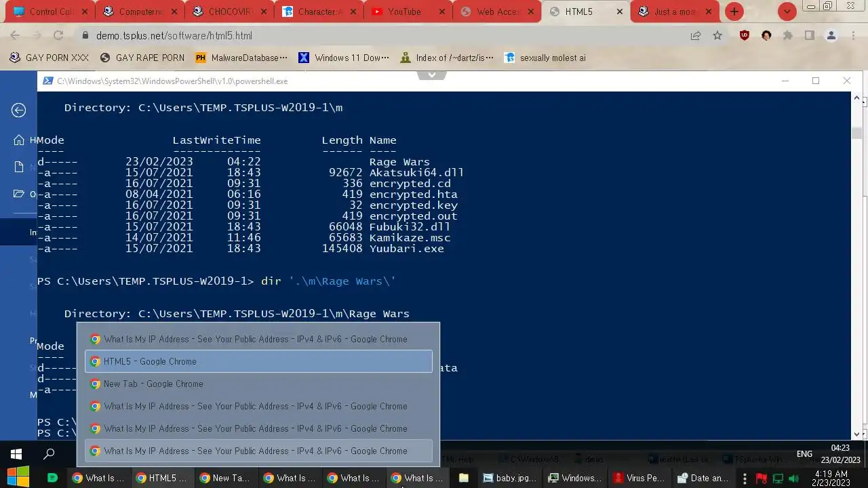
Task: Open Date an… taskbar window
Action: pos(704,478)
